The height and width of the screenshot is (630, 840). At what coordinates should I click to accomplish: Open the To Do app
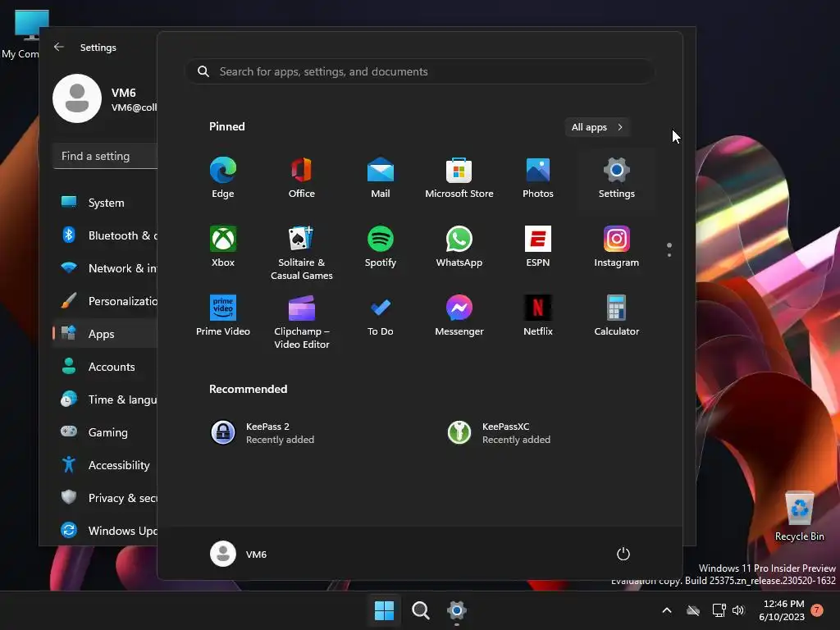point(381,316)
